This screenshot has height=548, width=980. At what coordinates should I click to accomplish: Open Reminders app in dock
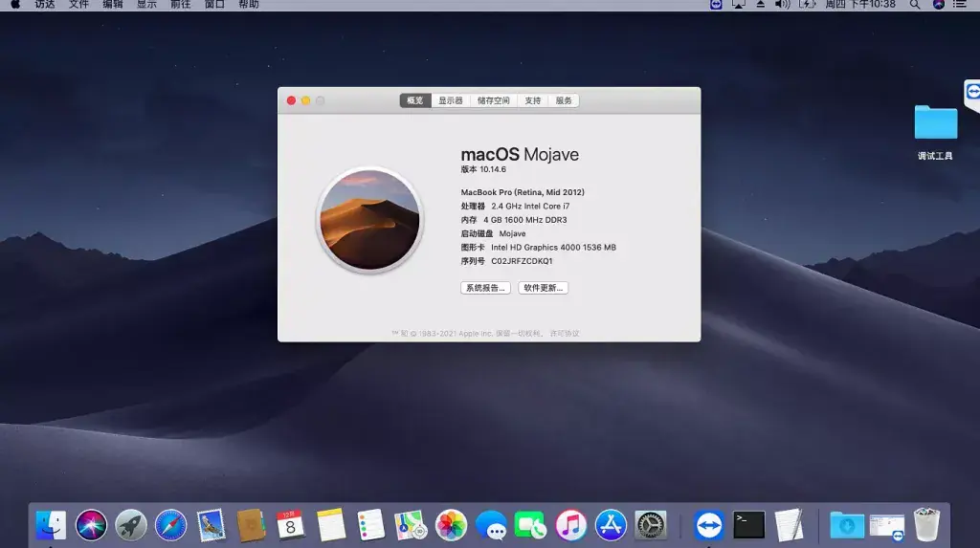(370, 525)
